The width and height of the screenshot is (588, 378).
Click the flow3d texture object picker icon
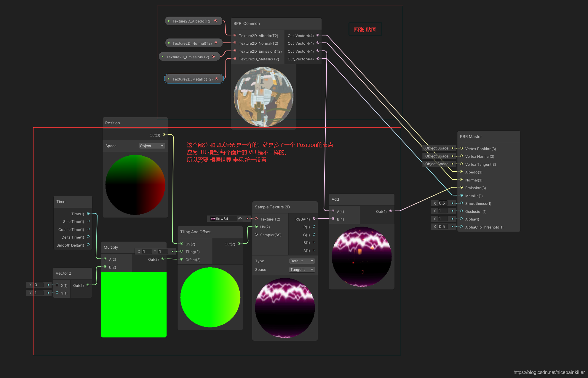[x=240, y=219]
